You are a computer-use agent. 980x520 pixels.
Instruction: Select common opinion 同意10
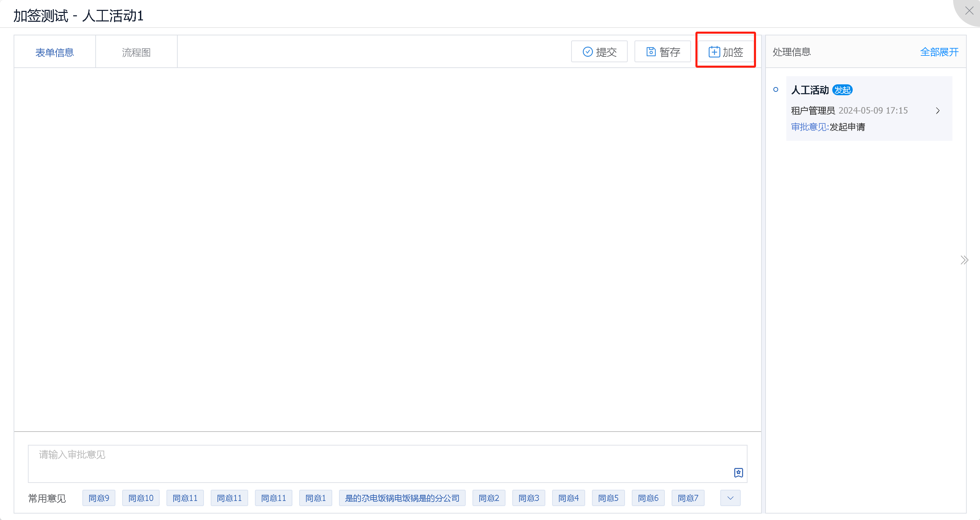141,498
